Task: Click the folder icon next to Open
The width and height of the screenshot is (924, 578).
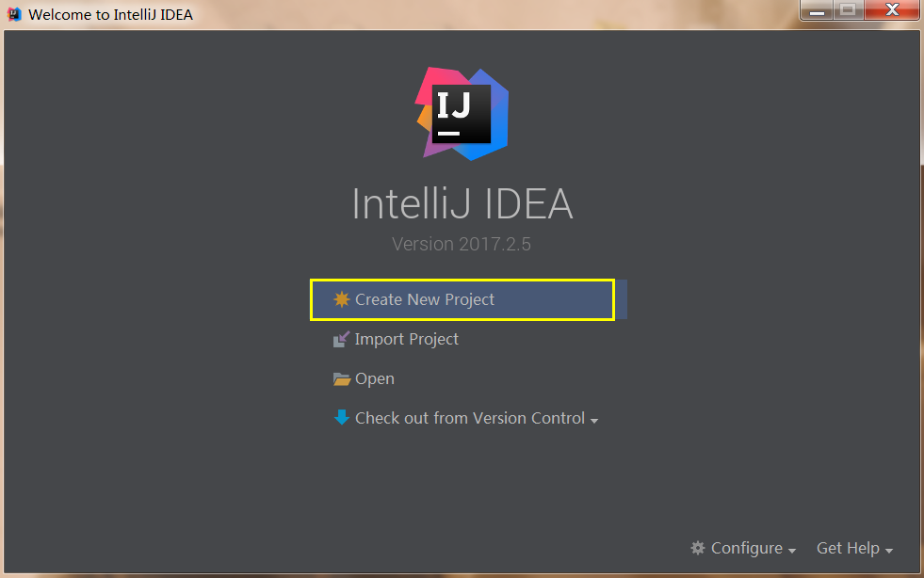Action: (341, 378)
